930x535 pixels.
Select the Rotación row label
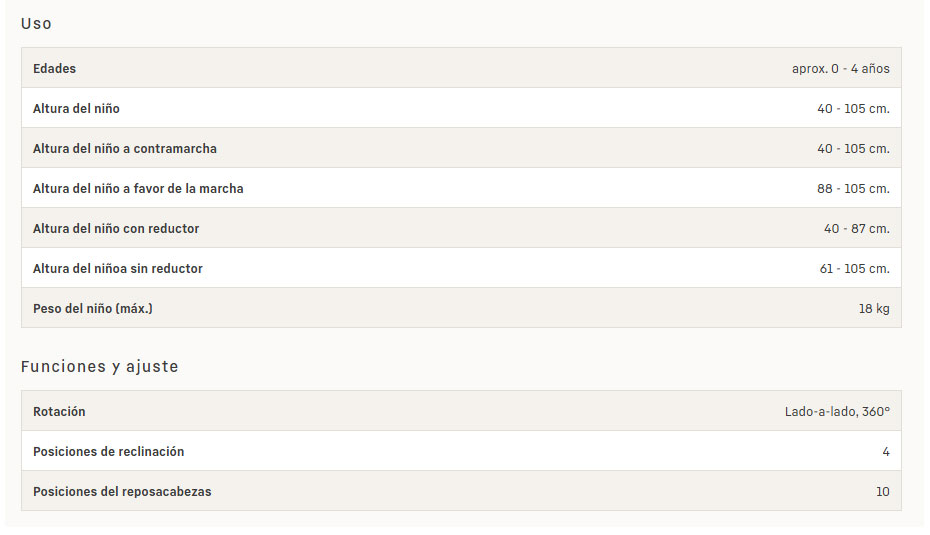click(x=59, y=412)
